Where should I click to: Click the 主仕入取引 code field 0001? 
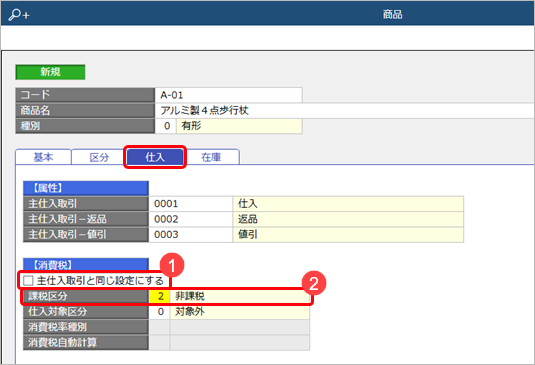(191, 204)
